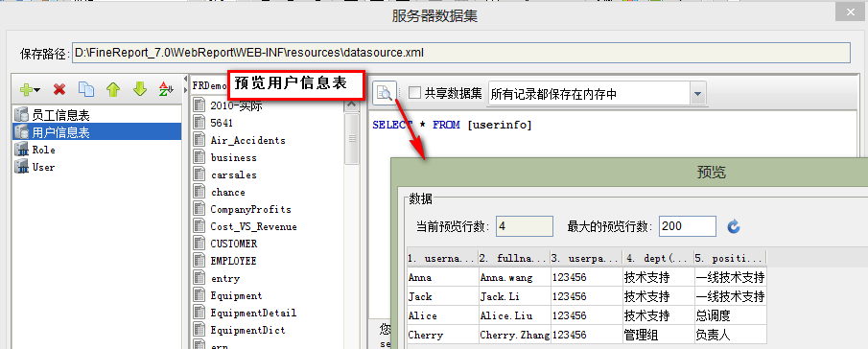Refresh preview rows with blue refresh icon

tap(734, 226)
